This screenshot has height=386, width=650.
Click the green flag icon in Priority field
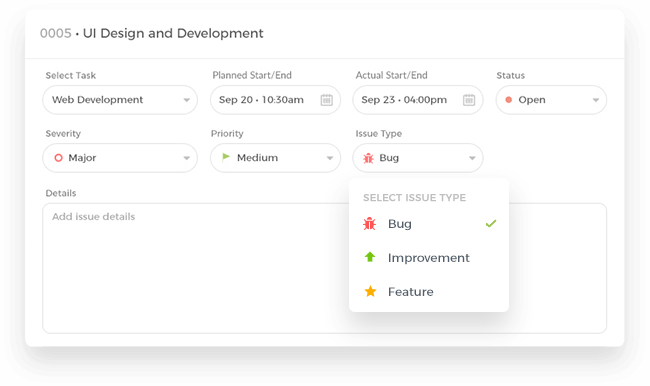(226, 157)
